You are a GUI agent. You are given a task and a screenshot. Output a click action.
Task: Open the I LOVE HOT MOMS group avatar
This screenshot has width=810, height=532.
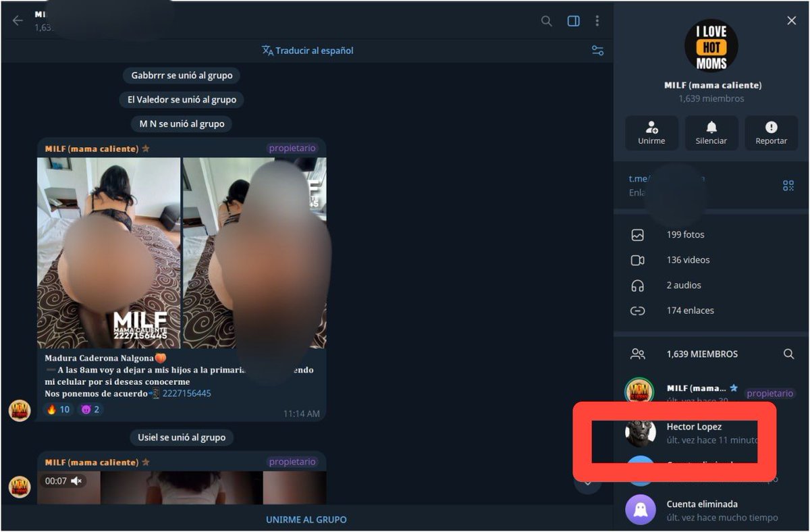tap(711, 46)
